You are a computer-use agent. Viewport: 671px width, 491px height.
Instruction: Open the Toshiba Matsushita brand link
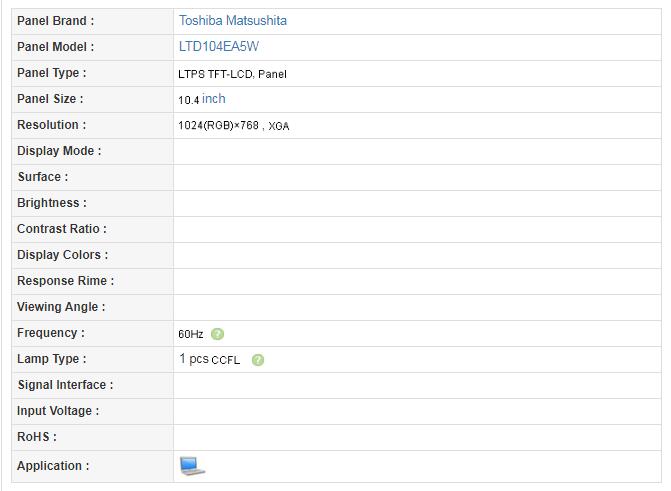click(x=233, y=21)
